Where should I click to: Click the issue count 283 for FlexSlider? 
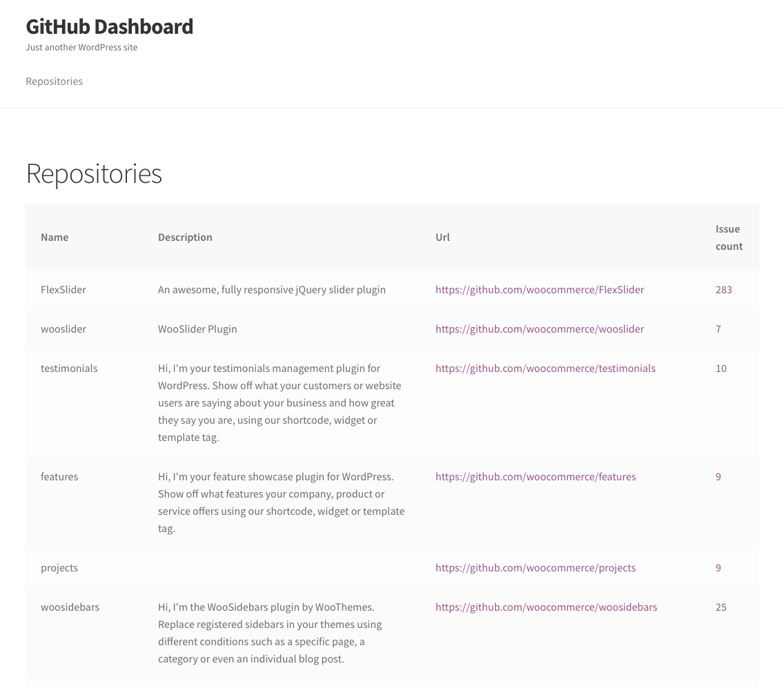[x=723, y=290]
